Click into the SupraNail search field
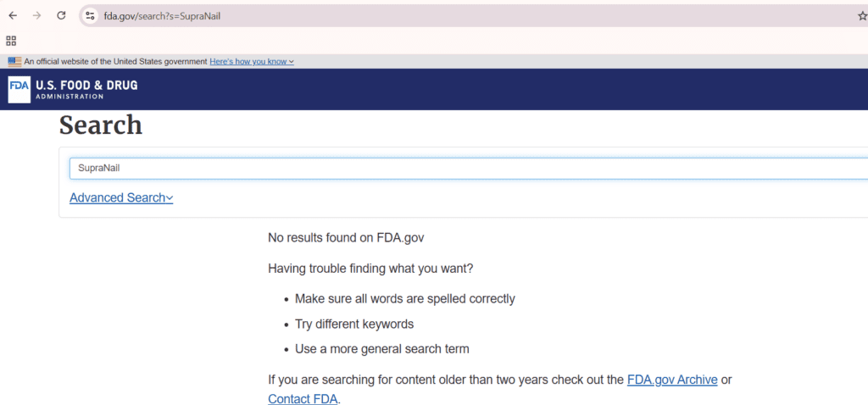The height and width of the screenshot is (405, 868). pyautogui.click(x=468, y=169)
